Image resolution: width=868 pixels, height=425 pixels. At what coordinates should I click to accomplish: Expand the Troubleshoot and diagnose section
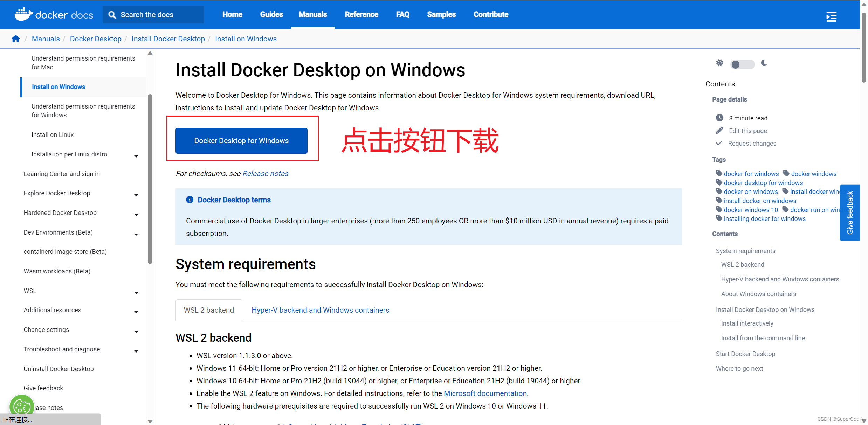point(136,351)
